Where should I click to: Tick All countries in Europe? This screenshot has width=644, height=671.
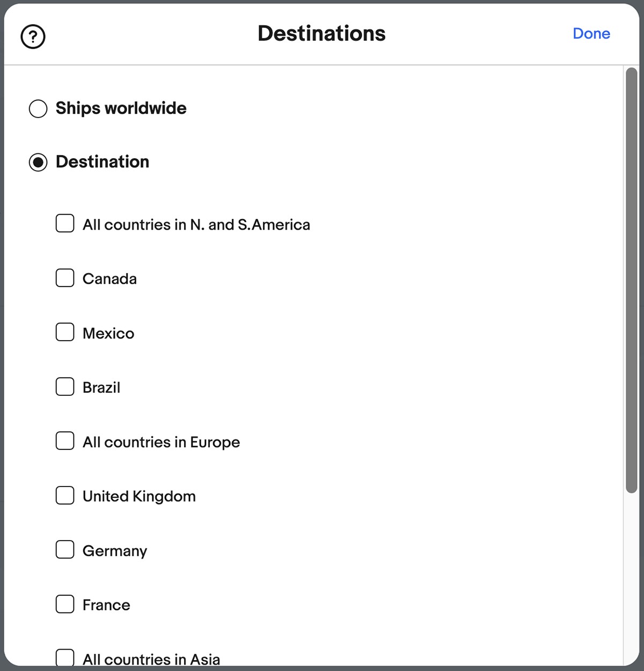point(65,441)
